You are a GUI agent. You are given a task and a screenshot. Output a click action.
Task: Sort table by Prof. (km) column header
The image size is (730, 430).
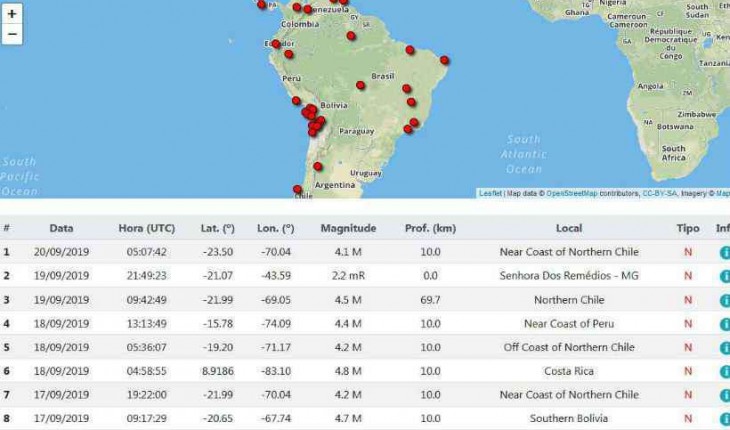[430, 228]
